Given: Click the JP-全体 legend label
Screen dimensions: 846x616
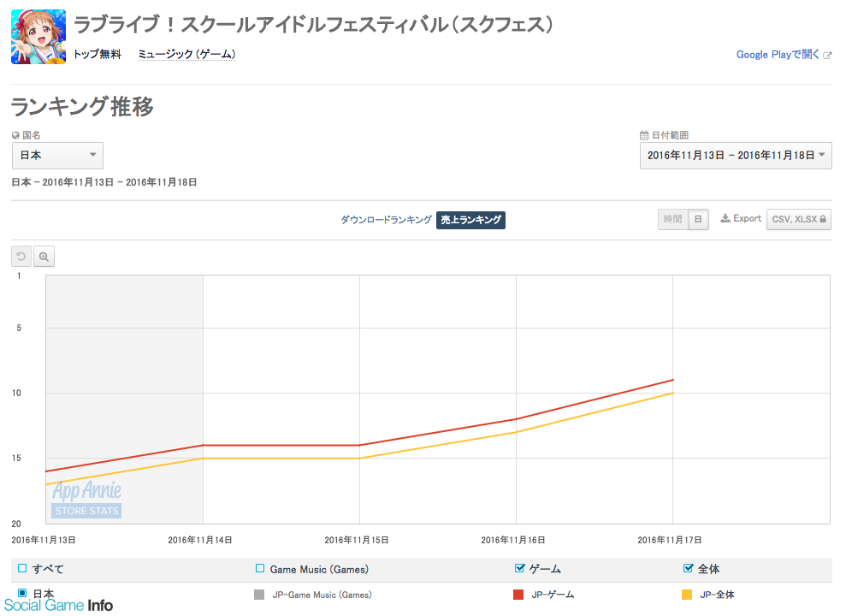Looking at the screenshot, I should point(717,595).
